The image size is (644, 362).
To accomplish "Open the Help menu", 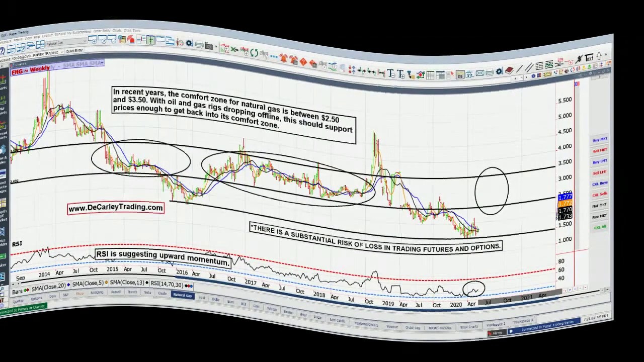I will click(37, 37).
